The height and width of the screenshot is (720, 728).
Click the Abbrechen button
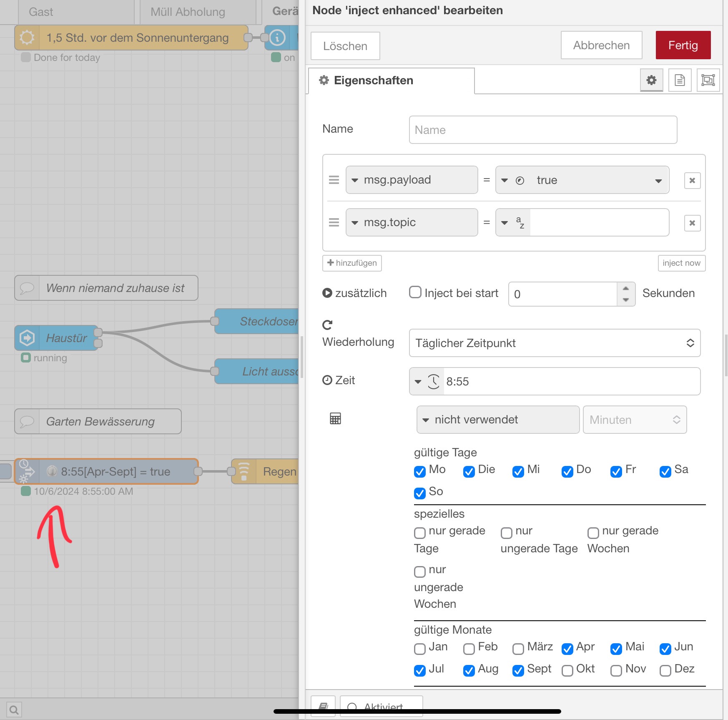(601, 45)
